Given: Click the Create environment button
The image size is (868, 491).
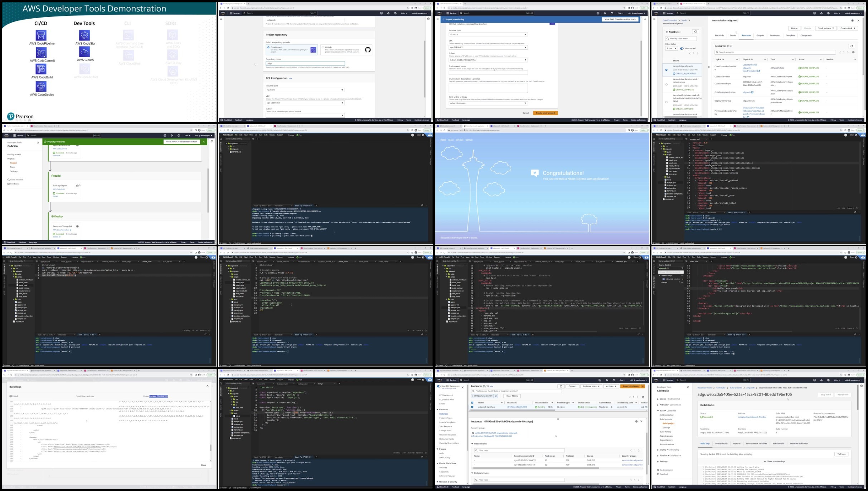Looking at the screenshot, I should (x=545, y=113).
